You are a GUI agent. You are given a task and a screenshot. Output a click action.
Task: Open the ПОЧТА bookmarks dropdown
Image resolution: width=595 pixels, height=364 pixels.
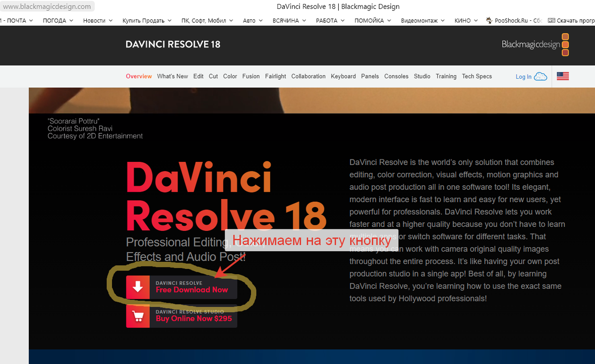[x=17, y=20]
